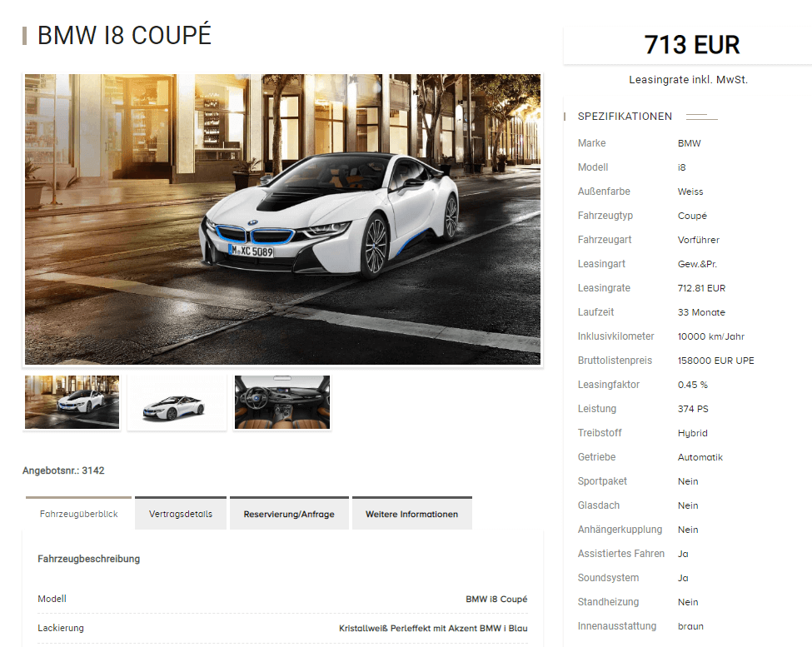Click the '33 Monate' duration value
Viewport: 812px width, 647px height.
coord(702,312)
